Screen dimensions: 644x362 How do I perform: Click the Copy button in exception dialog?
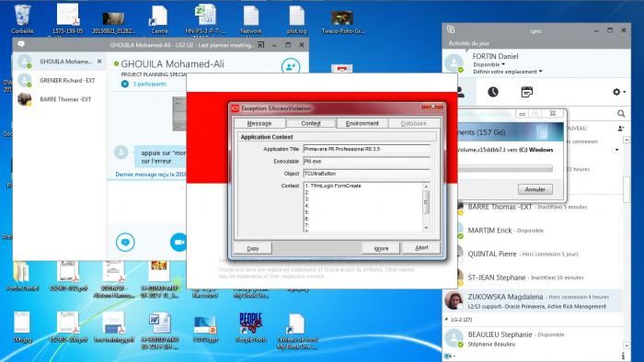click(253, 248)
